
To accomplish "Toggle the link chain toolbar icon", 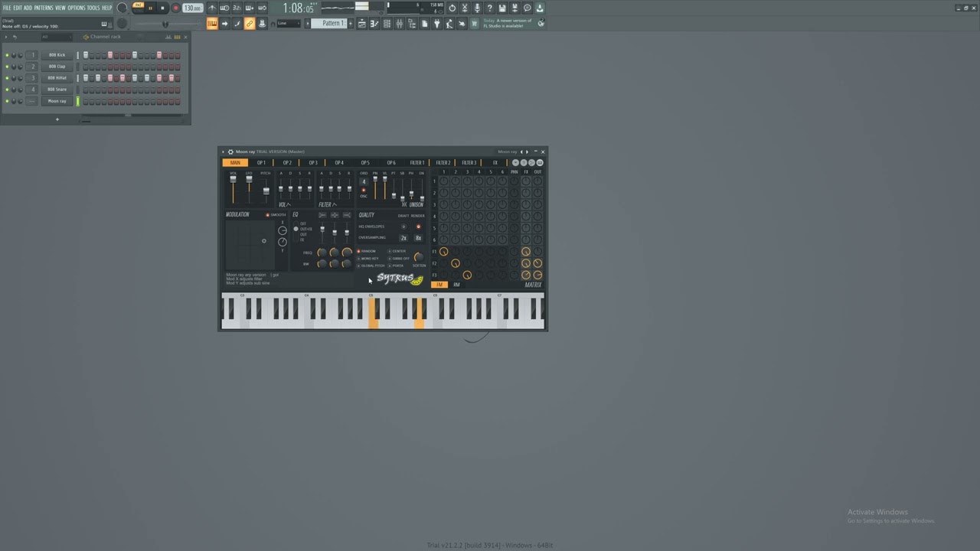I will [250, 24].
